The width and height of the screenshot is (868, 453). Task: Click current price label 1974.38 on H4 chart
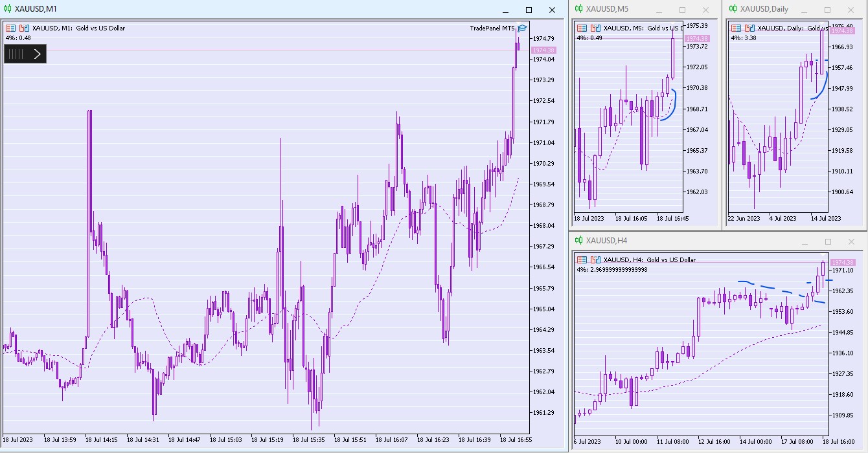coord(843,262)
